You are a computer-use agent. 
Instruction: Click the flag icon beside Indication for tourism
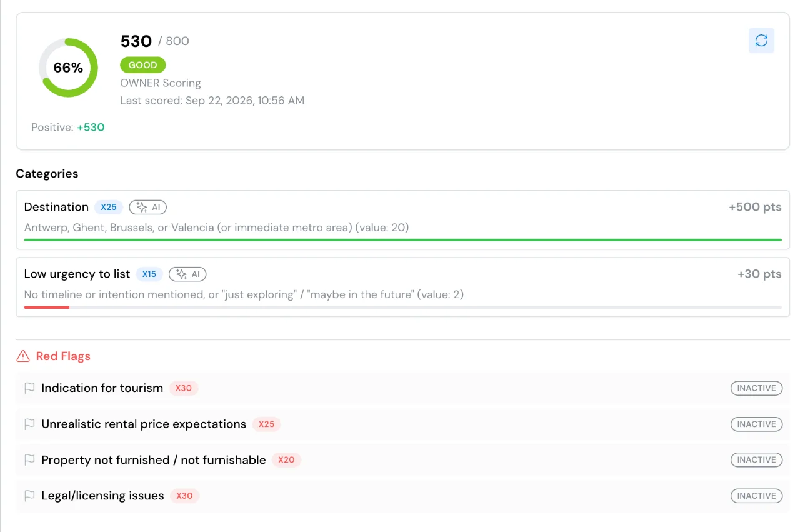click(29, 388)
